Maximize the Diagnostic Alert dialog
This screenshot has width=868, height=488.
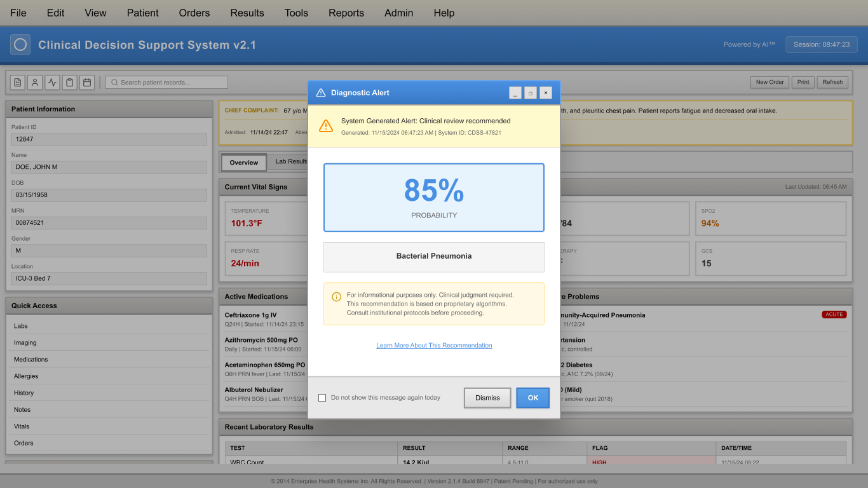point(531,93)
